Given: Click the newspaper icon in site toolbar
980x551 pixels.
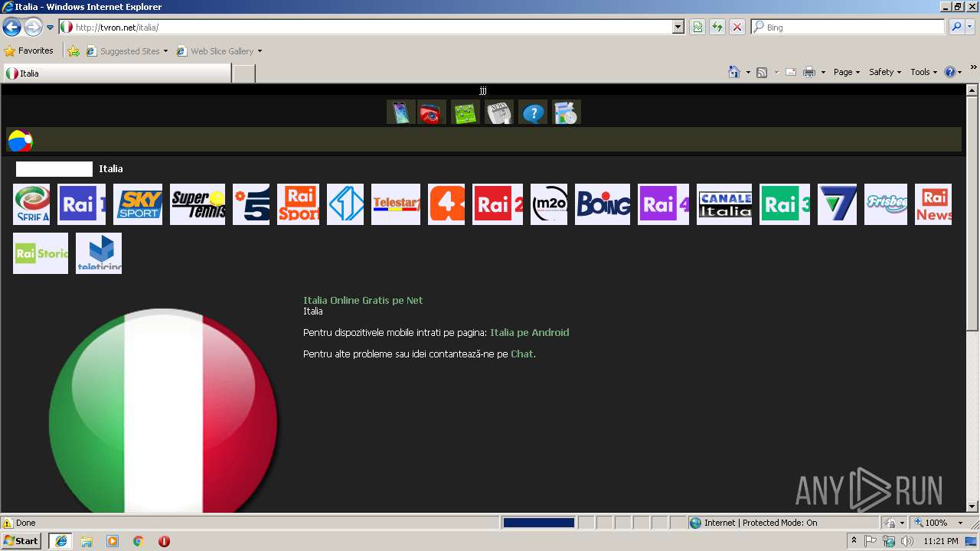Looking at the screenshot, I should point(499,112).
